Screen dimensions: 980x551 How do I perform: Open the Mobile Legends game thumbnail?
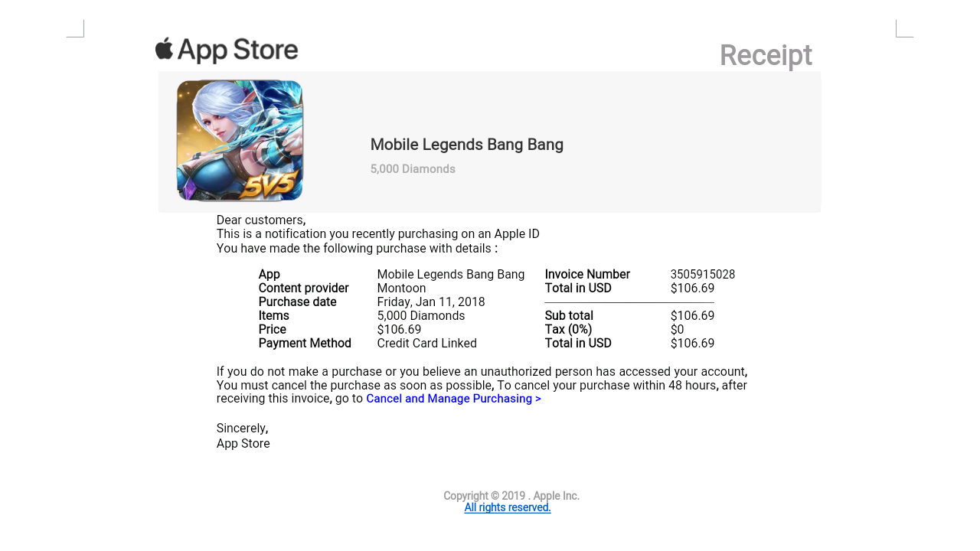(x=240, y=141)
